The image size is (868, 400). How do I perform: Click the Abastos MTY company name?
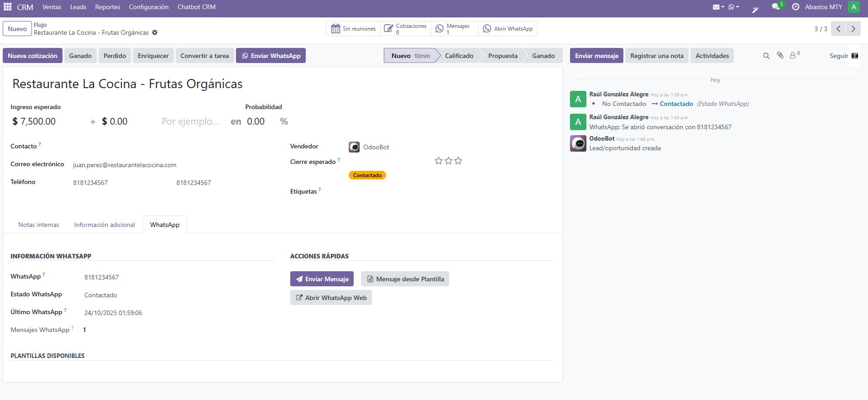click(x=823, y=7)
